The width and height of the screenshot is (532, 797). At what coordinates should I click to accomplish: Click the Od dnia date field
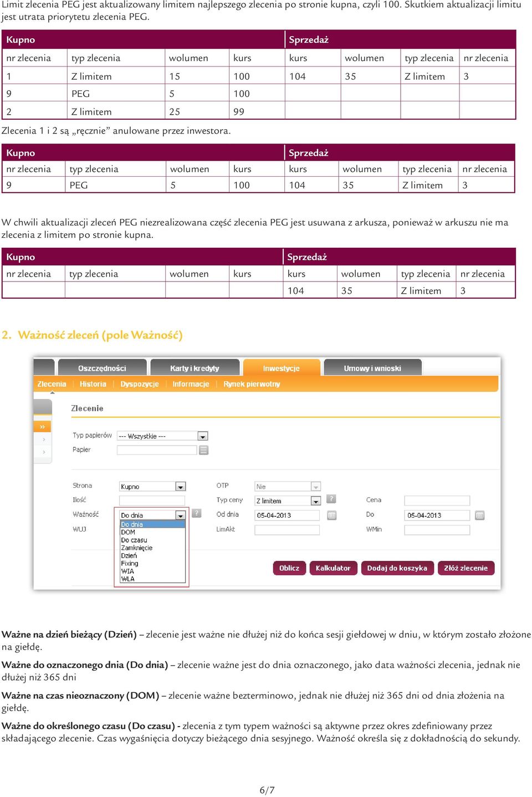(x=287, y=515)
